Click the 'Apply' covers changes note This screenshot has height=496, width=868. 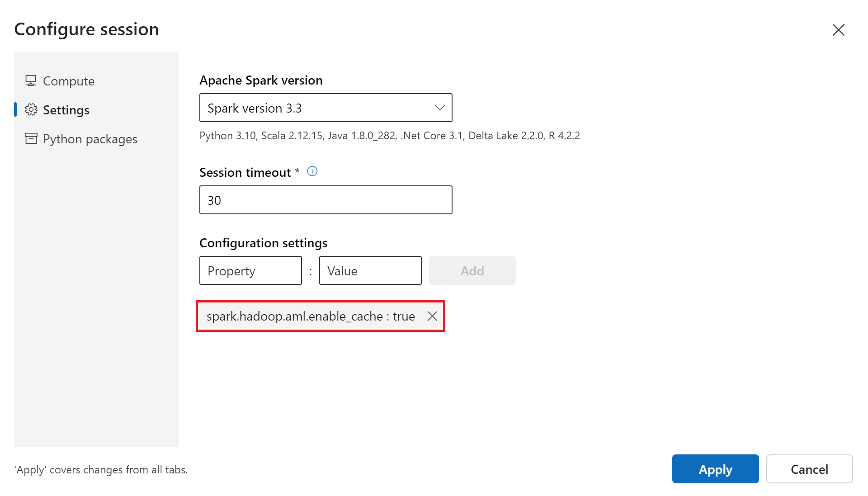click(101, 470)
